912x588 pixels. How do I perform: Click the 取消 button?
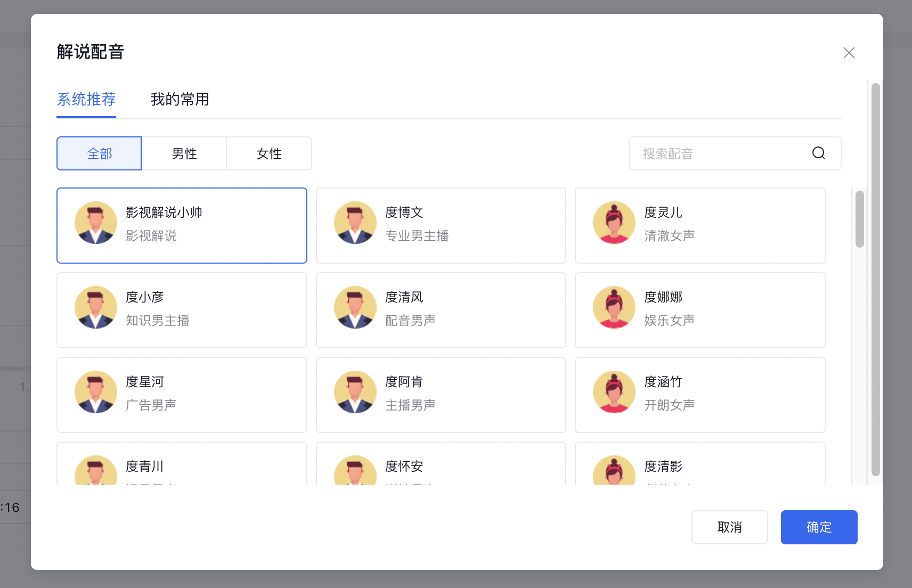(729, 527)
